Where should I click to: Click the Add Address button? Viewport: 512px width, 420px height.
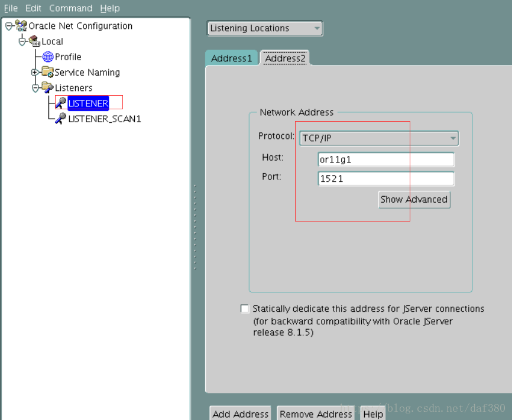tap(240, 414)
